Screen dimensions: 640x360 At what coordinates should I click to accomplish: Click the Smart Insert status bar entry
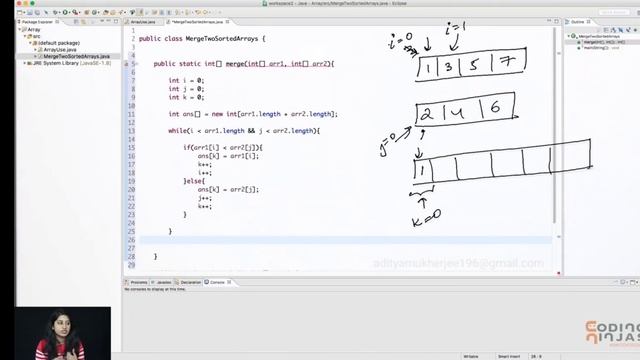click(x=509, y=356)
